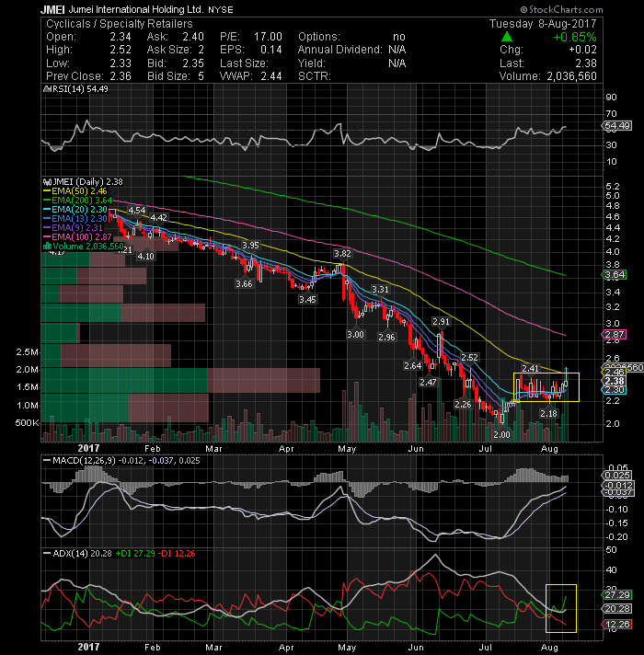Click the VWAP value 2.44
The width and height of the screenshot is (644, 655).
271,76
